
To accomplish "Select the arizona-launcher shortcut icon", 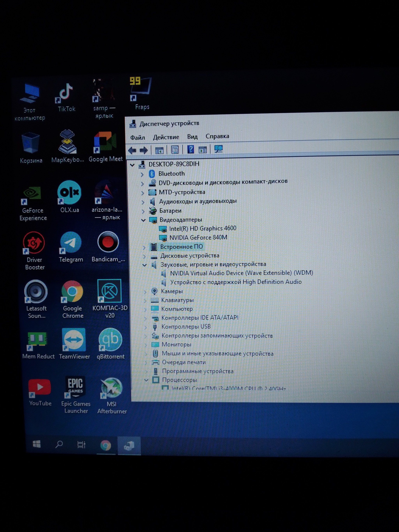I will click(107, 200).
